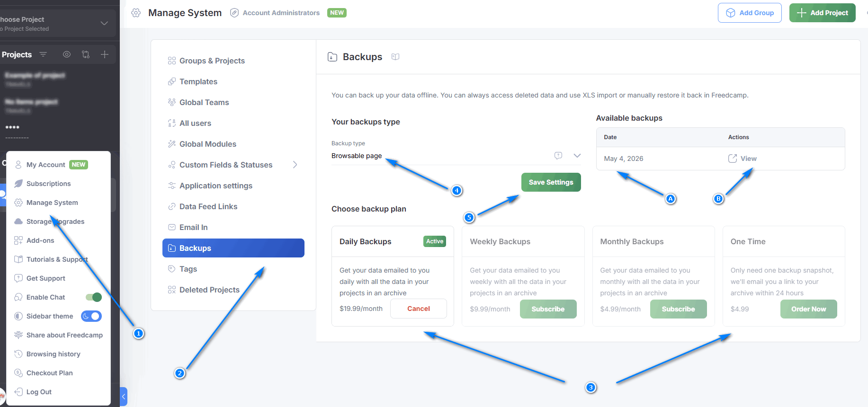868x407 pixels.
Task: Toggle the Enable Chat switch
Action: coord(94,297)
